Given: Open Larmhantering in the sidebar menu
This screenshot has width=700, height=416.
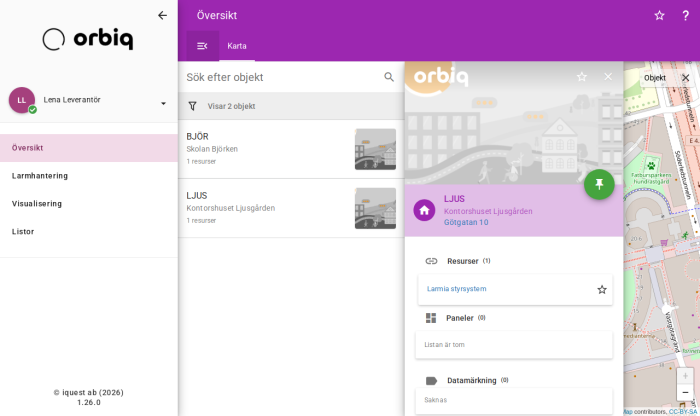Looking at the screenshot, I should pyautogui.click(x=89, y=176).
